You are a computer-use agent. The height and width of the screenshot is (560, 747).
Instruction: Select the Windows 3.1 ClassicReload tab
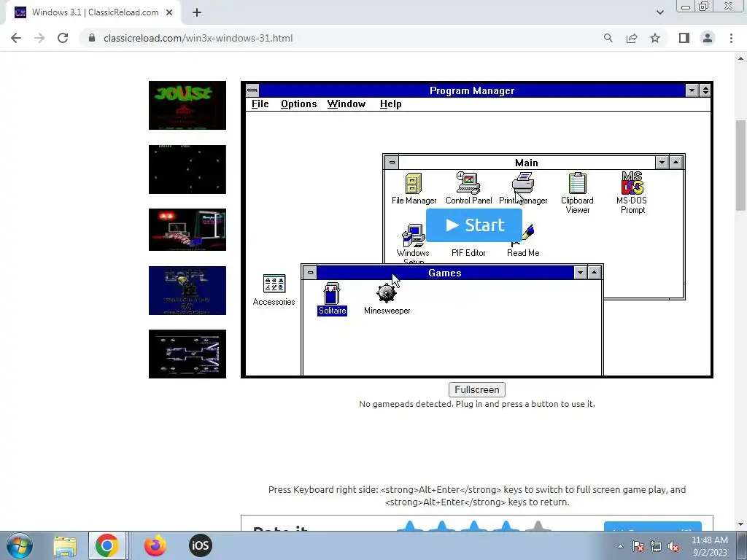94,12
